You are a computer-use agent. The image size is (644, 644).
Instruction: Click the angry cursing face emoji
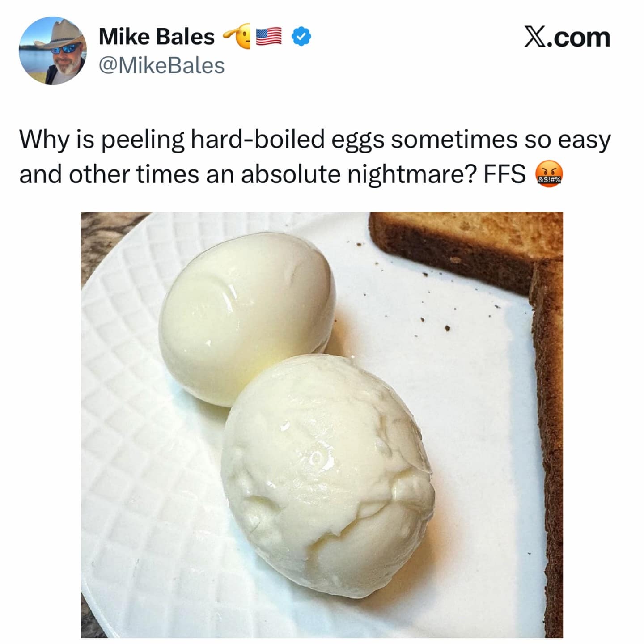(549, 174)
